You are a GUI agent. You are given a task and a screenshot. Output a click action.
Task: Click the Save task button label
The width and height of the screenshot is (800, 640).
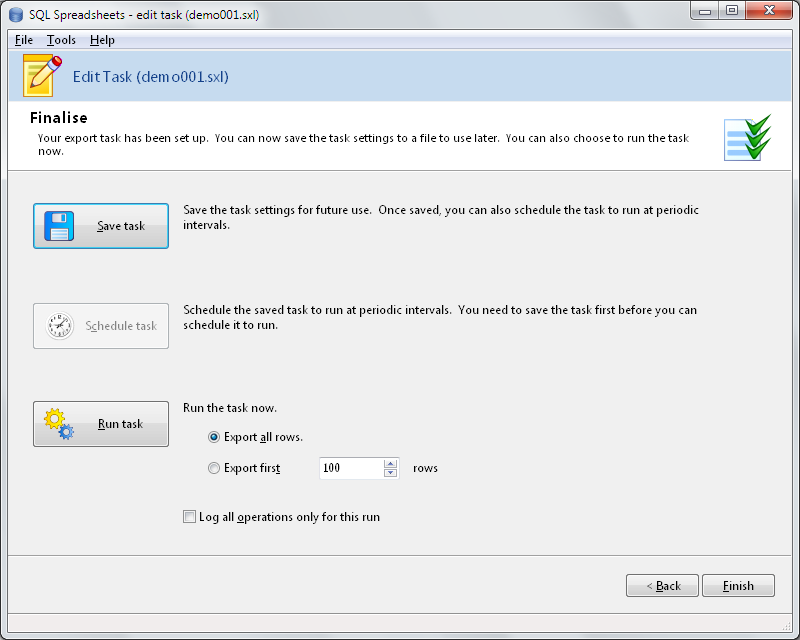click(x=121, y=226)
